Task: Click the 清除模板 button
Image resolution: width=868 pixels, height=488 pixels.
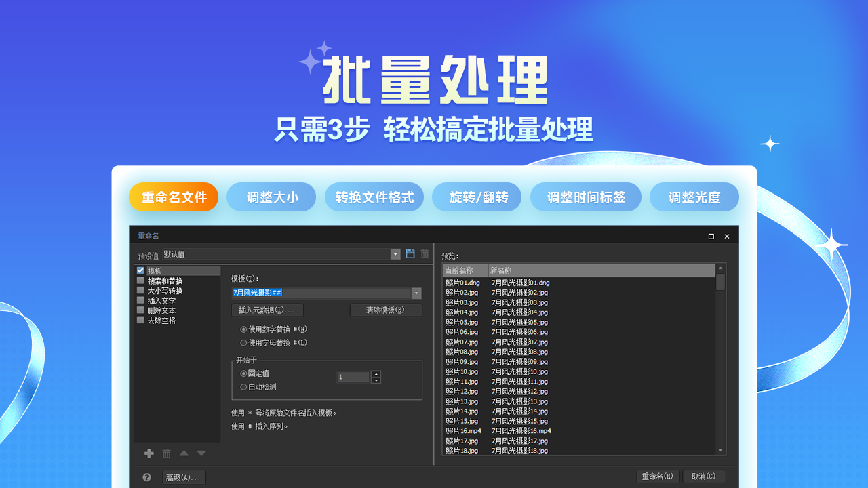Action: tap(386, 310)
